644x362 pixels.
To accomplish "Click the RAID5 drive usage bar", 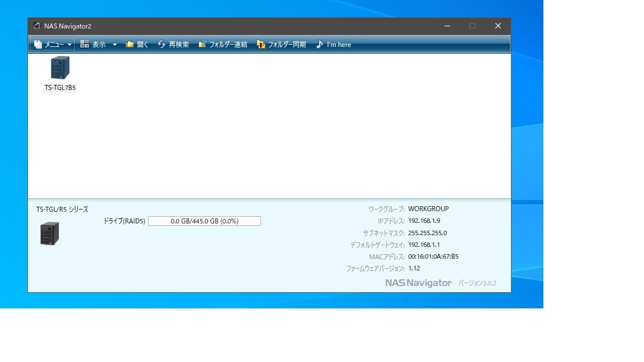I will [205, 221].
